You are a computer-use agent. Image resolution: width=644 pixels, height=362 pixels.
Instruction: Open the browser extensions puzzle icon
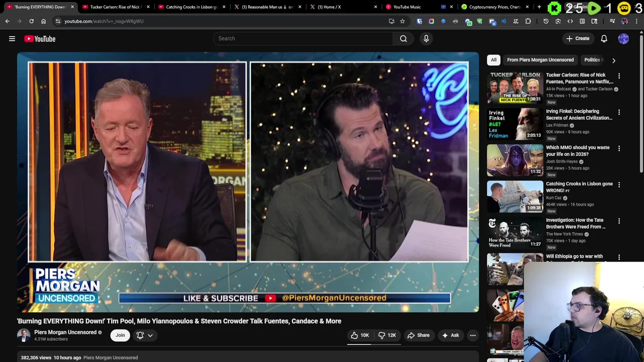point(528,21)
